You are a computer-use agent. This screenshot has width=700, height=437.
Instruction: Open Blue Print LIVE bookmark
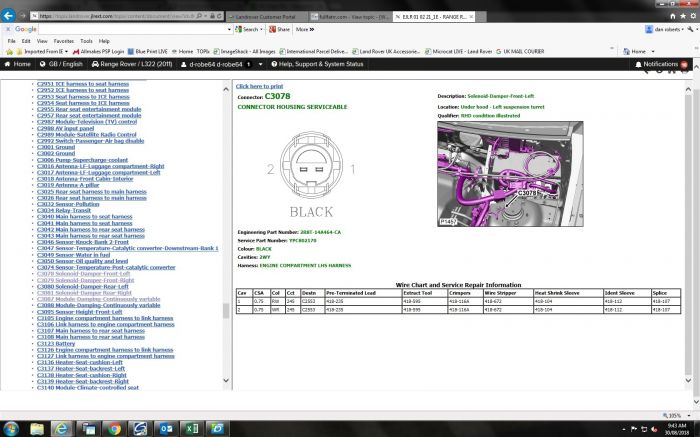[x=148, y=52]
